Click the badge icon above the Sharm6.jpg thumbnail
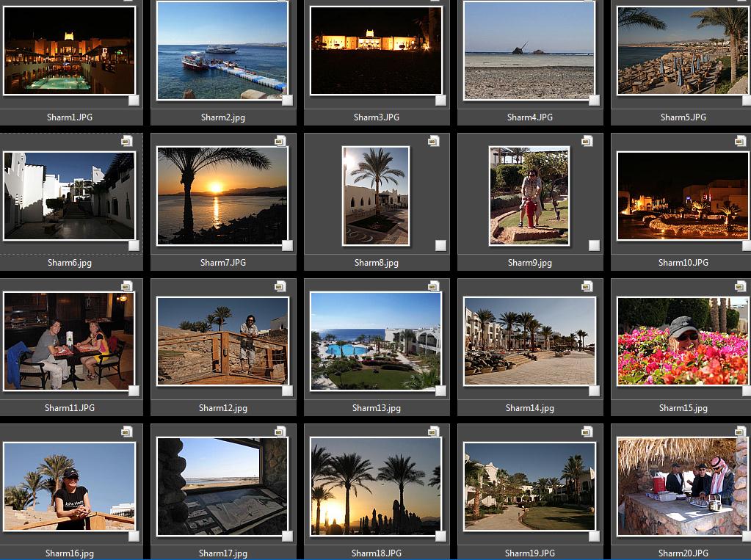The height and width of the screenshot is (560, 751). point(126,141)
